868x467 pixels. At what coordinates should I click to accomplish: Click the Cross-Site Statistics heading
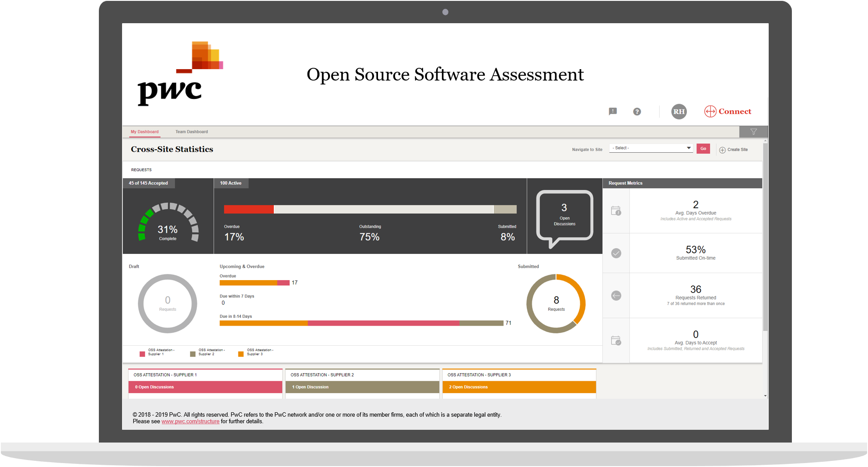[172, 149]
